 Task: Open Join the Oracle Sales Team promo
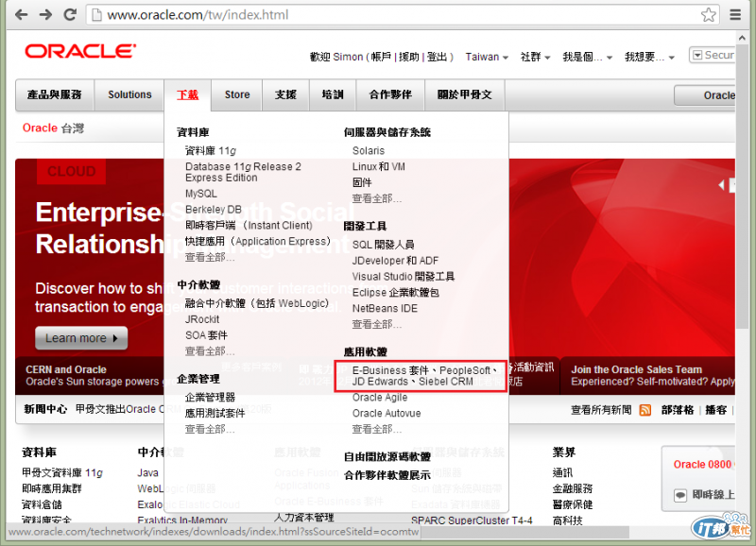coord(648,376)
